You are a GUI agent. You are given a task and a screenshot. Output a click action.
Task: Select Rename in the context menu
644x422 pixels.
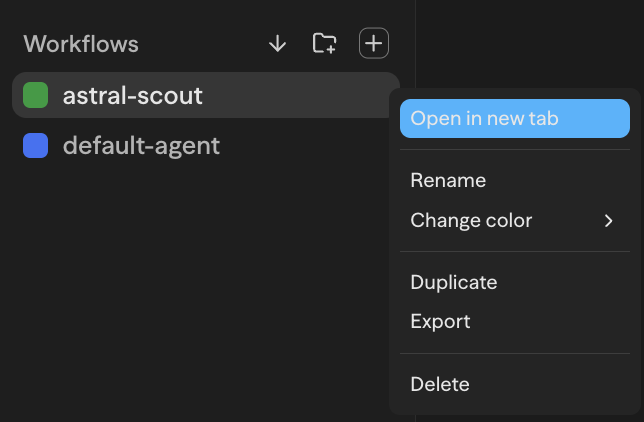pyautogui.click(x=448, y=181)
